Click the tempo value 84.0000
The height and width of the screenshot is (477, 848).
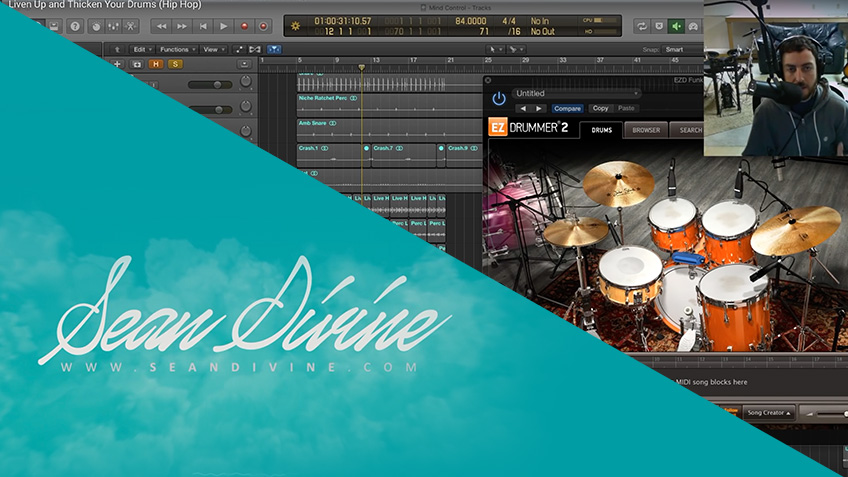471,21
